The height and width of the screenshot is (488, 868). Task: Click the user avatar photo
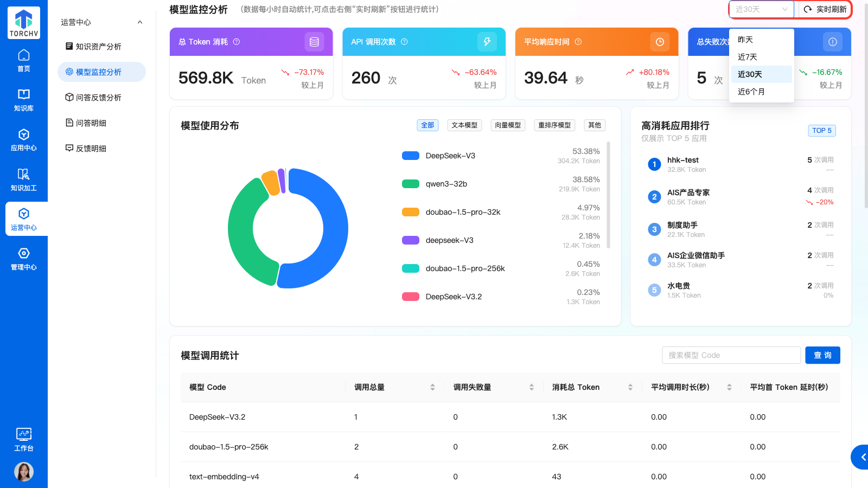pyautogui.click(x=24, y=472)
